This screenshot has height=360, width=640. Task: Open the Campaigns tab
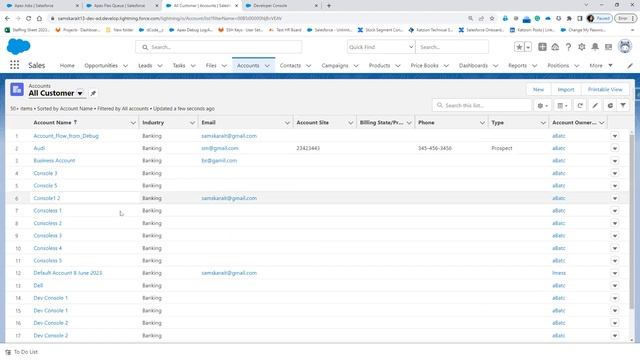click(x=335, y=65)
